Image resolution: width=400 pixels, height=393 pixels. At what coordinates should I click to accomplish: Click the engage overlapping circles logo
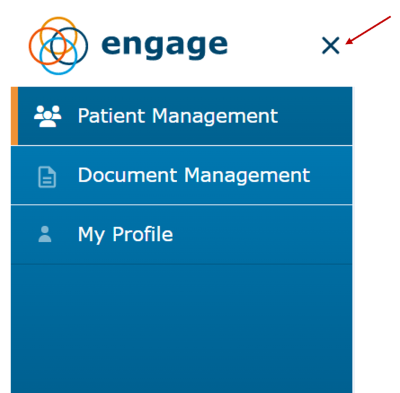[58, 46]
